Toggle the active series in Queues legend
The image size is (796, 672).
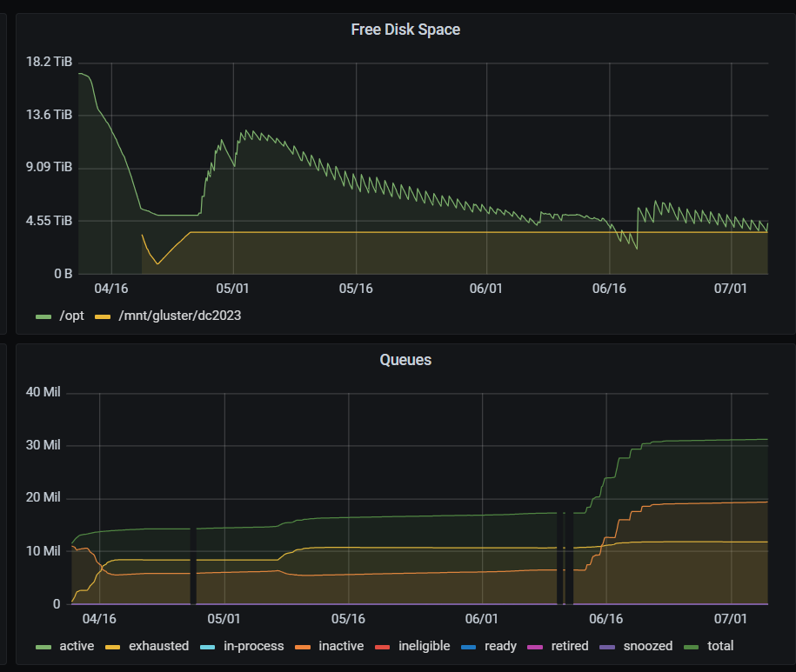point(77,646)
